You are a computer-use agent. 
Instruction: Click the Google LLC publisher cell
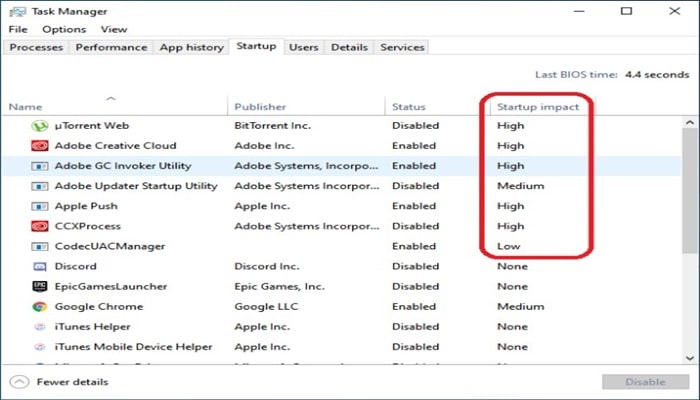(266, 307)
